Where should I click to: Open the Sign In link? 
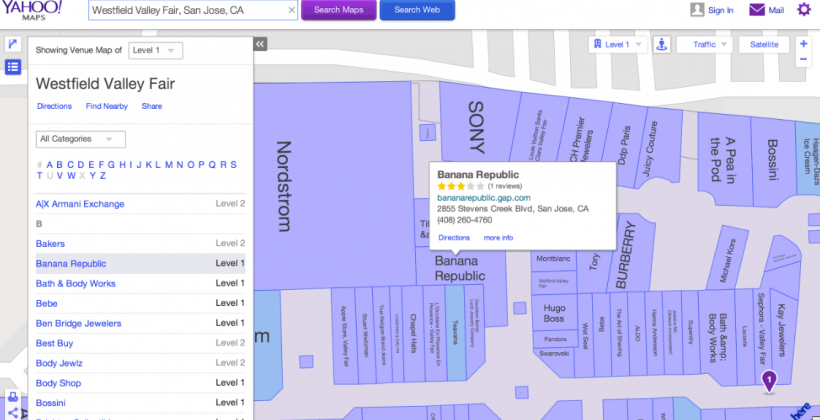(x=721, y=10)
